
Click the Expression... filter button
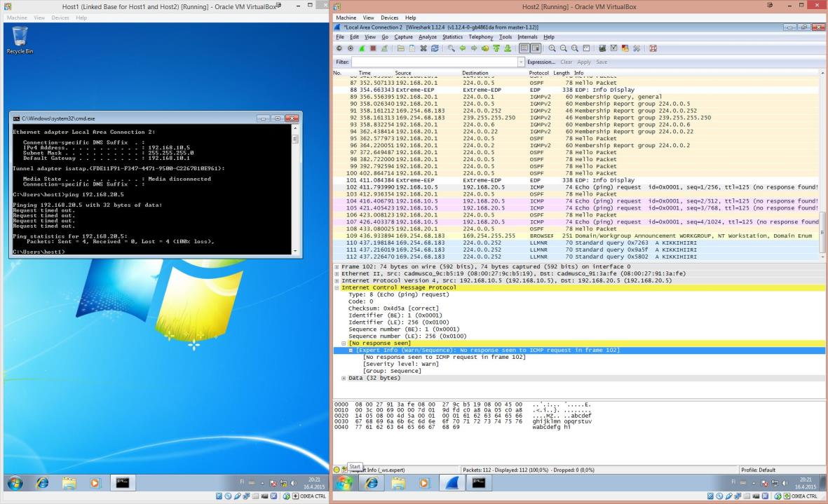click(541, 62)
